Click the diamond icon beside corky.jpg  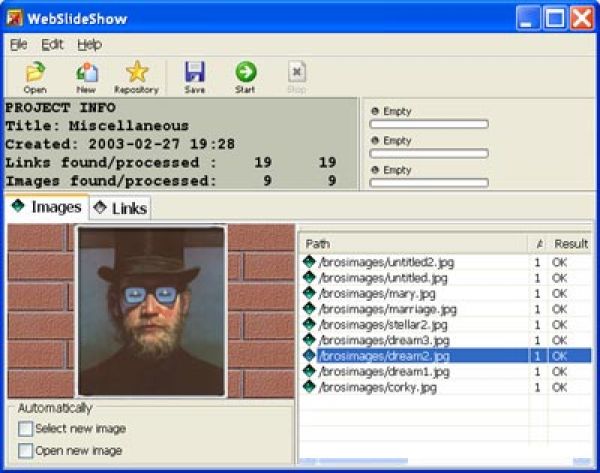309,387
